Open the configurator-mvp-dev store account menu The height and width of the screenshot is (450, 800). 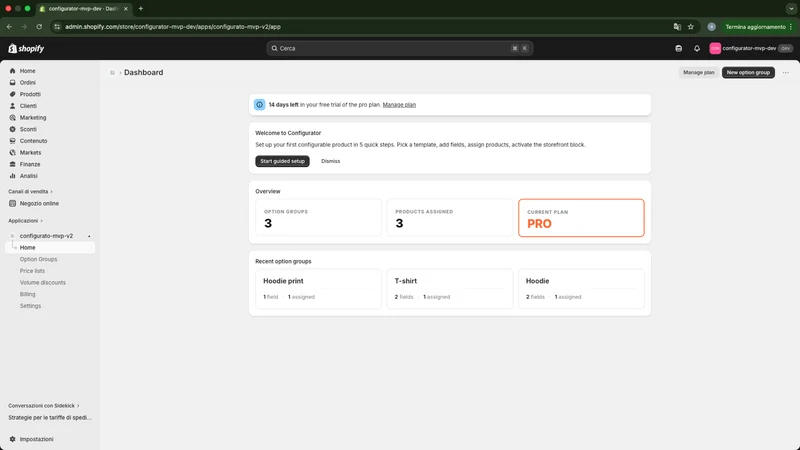[x=751, y=48]
